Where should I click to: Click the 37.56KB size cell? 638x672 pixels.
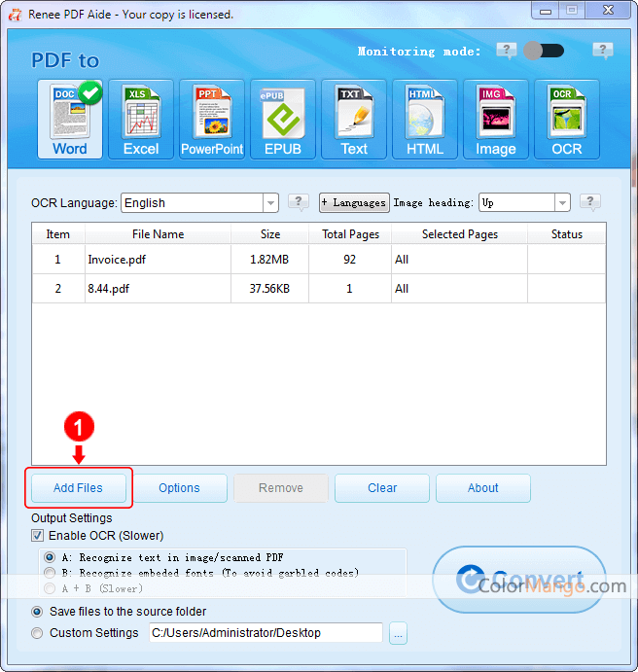[x=269, y=289]
